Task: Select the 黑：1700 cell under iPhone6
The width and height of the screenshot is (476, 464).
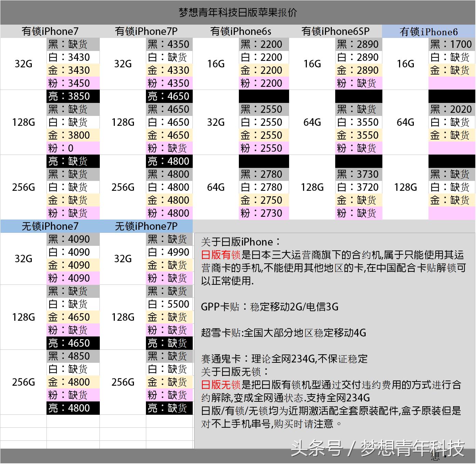Action: coord(451,44)
